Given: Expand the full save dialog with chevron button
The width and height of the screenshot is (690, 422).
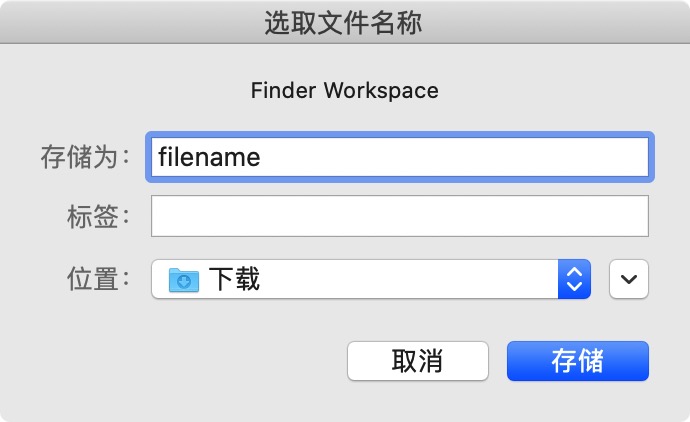Looking at the screenshot, I should click(x=629, y=279).
